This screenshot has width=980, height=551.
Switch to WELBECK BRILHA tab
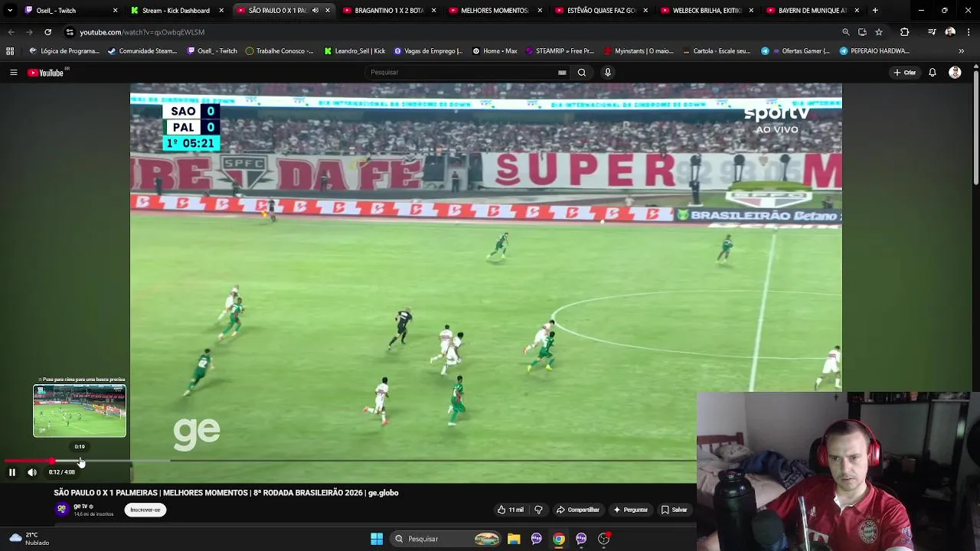tap(707, 11)
